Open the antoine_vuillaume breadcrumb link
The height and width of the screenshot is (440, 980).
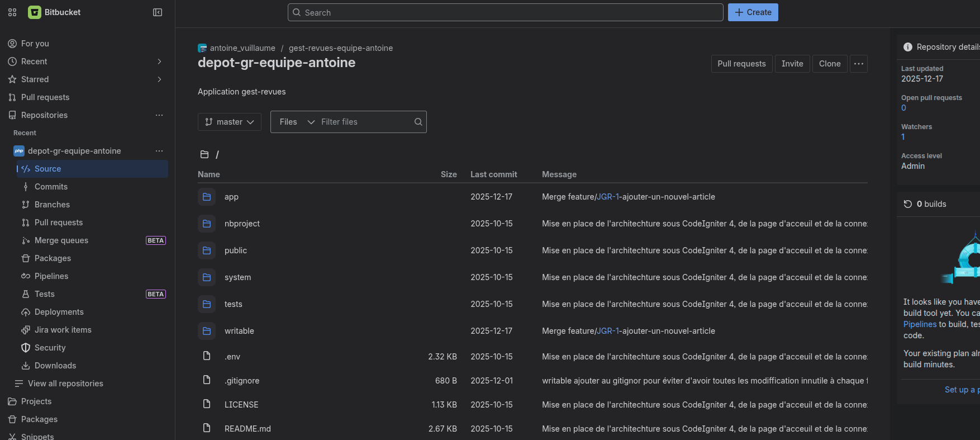242,48
